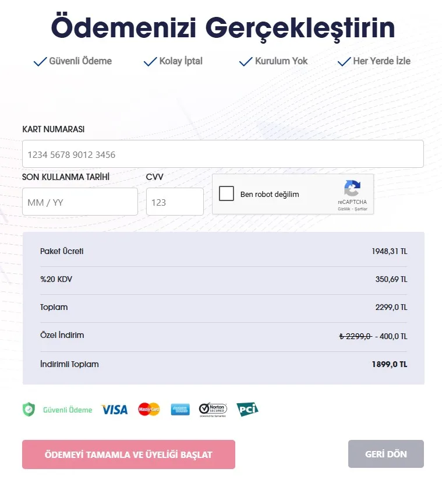Click the American Express logo
Image resolution: width=442 pixels, height=504 pixels.
181,410
